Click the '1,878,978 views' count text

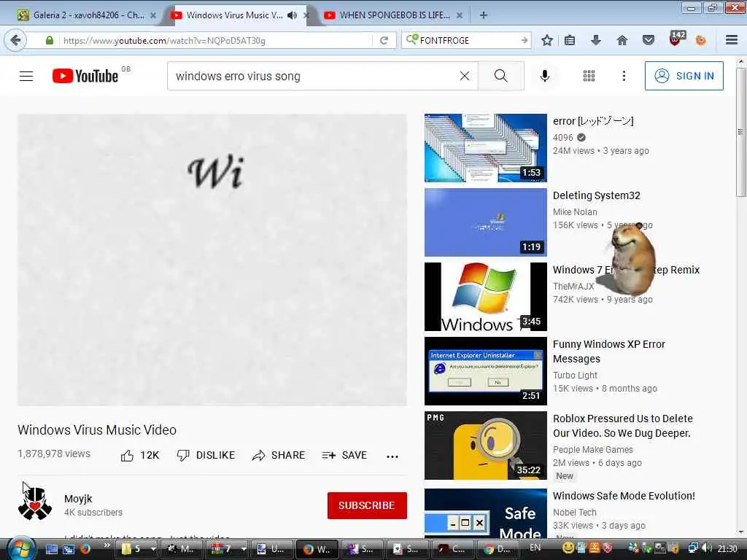click(54, 454)
